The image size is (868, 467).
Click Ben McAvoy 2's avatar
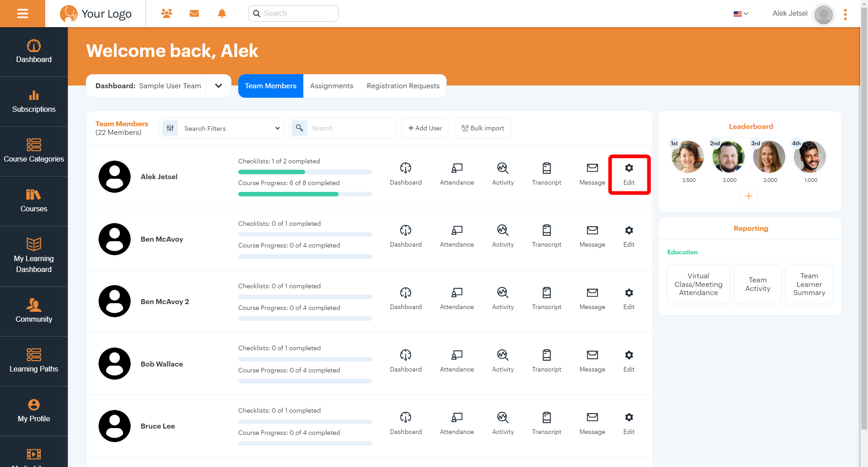(115, 301)
